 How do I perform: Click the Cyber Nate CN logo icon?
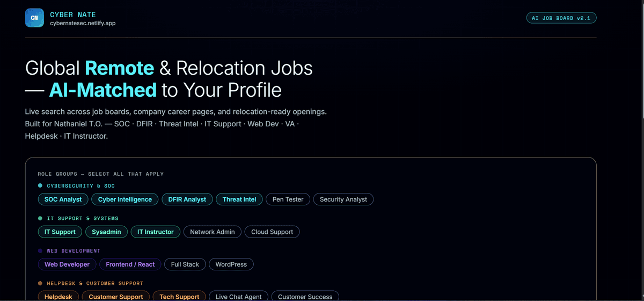[x=34, y=18]
